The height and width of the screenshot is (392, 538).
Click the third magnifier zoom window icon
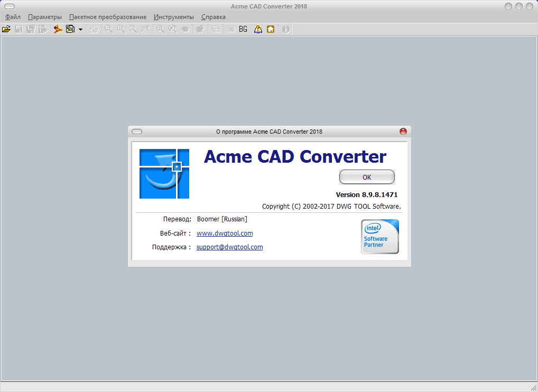[133, 29]
